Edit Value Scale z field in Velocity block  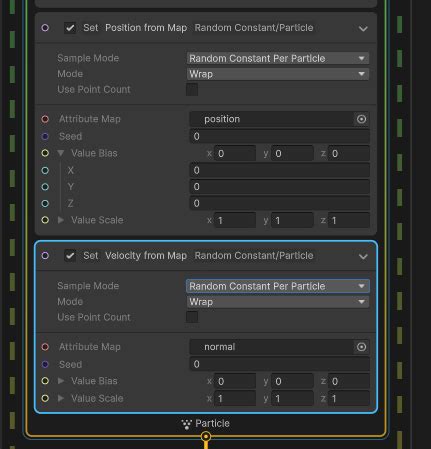(349, 398)
